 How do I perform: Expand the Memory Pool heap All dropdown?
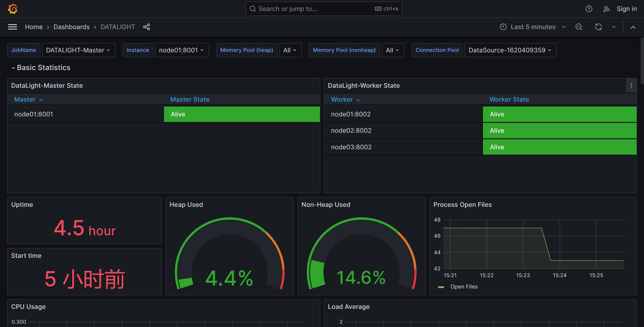289,50
